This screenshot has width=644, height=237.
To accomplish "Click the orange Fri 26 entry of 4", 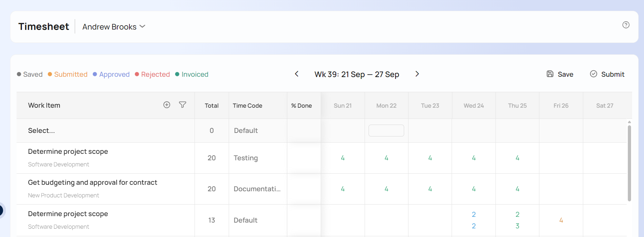I will 561,220.
